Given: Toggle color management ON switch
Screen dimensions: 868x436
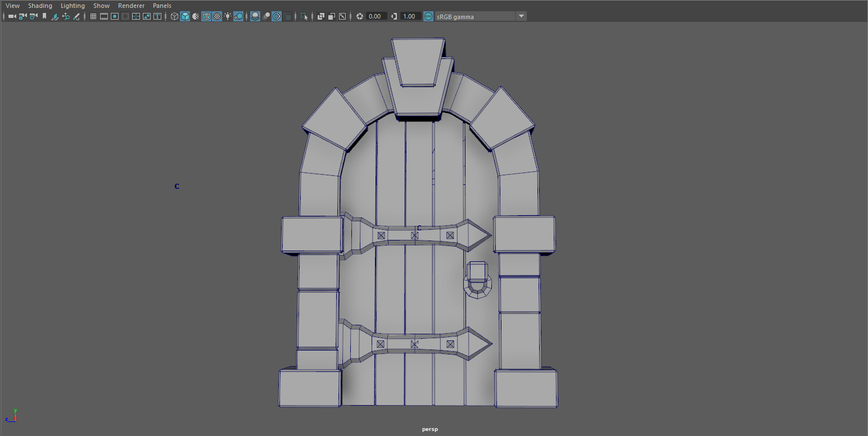Looking at the screenshot, I should (428, 16).
